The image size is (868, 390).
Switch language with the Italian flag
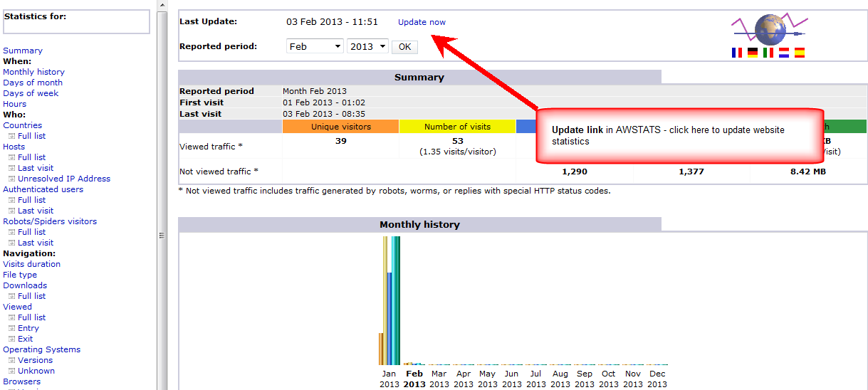pyautogui.click(x=768, y=53)
